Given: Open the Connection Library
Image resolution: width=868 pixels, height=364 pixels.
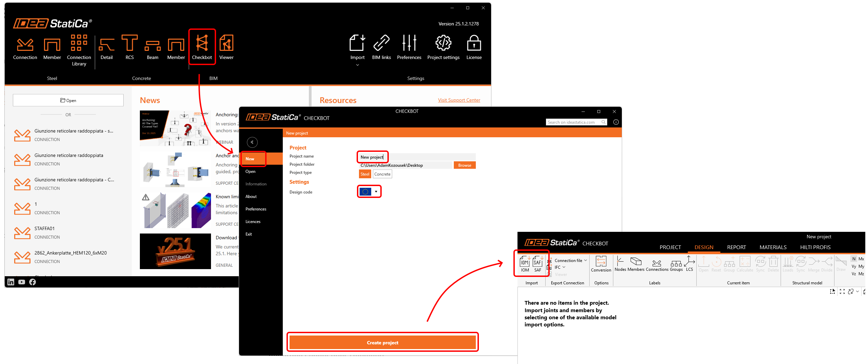Looking at the screenshot, I should [79, 50].
